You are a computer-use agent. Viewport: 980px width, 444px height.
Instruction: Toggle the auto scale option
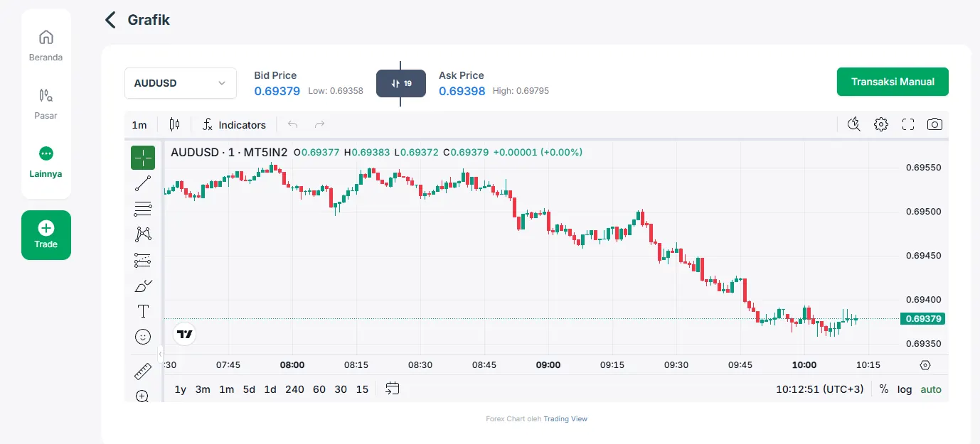(x=931, y=389)
